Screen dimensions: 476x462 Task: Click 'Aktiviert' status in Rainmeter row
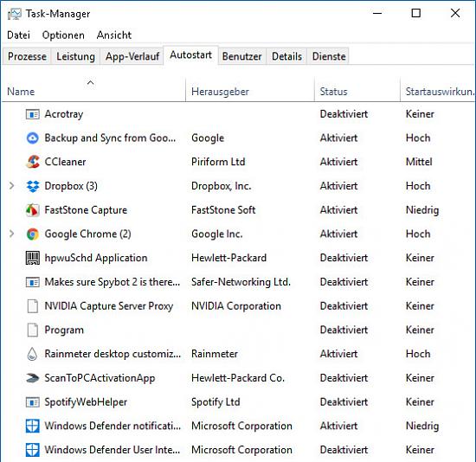pyautogui.click(x=338, y=354)
